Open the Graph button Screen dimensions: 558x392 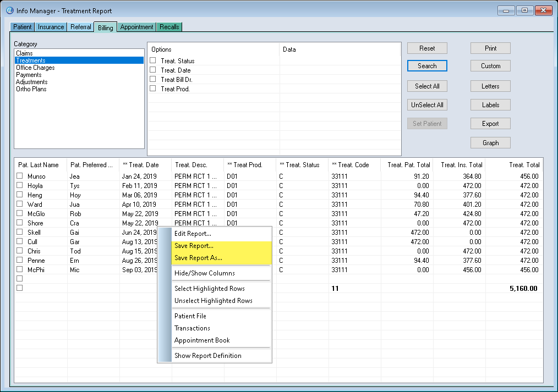coord(490,143)
